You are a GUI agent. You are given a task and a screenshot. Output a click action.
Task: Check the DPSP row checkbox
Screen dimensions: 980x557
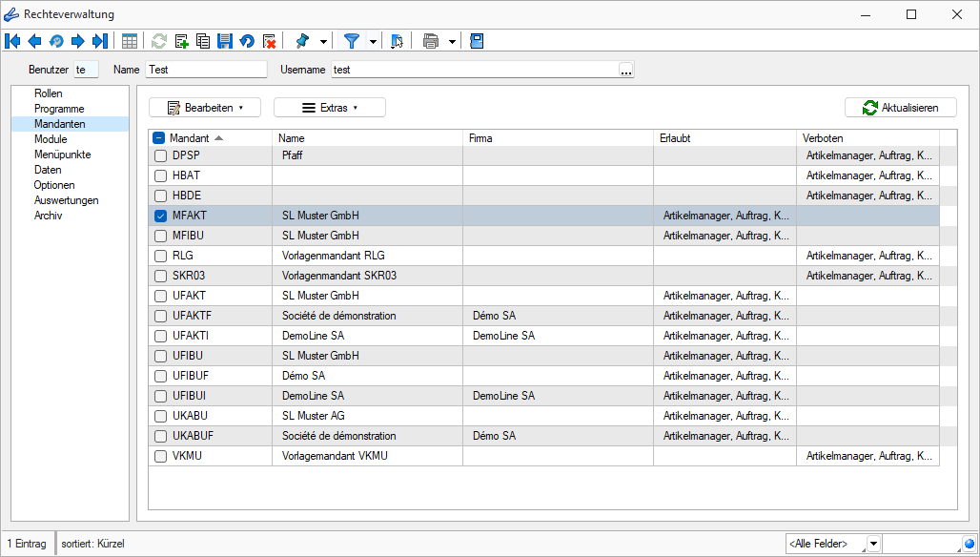pyautogui.click(x=160, y=155)
